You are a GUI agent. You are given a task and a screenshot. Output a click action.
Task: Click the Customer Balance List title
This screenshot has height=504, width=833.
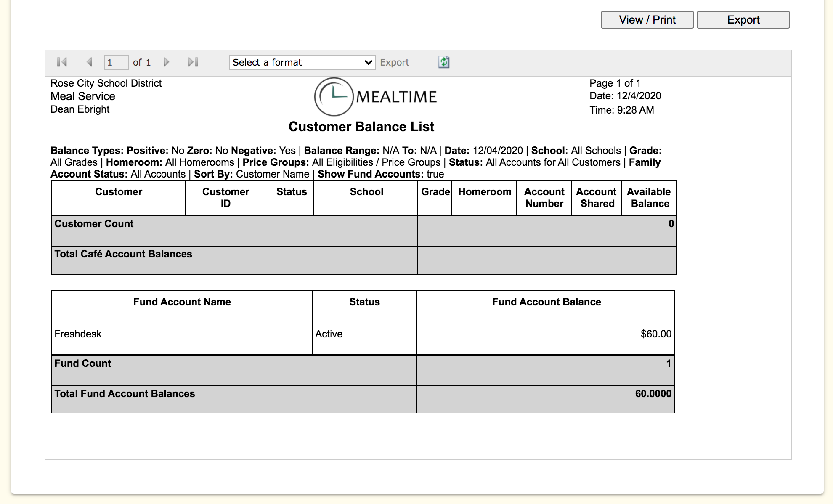(361, 127)
